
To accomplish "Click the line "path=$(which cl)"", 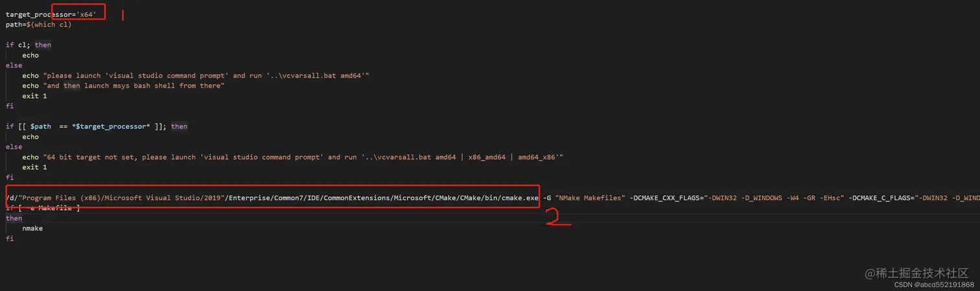I will pos(39,25).
